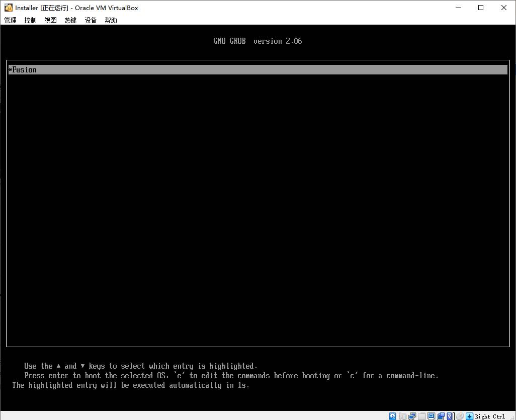Close the VirtualBox Installer window
This screenshot has width=516, height=420.
pyautogui.click(x=504, y=8)
